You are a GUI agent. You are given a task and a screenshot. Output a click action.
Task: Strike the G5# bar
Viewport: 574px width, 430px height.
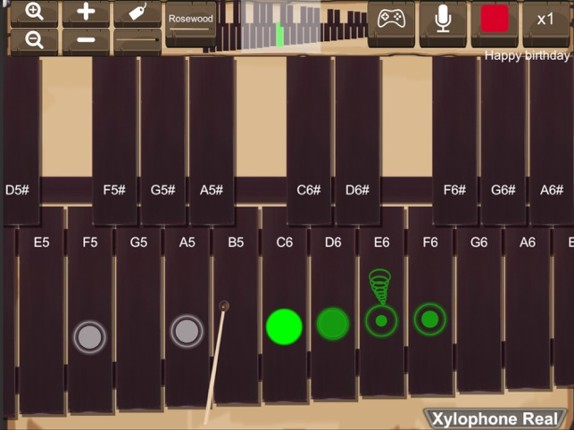tap(163, 141)
